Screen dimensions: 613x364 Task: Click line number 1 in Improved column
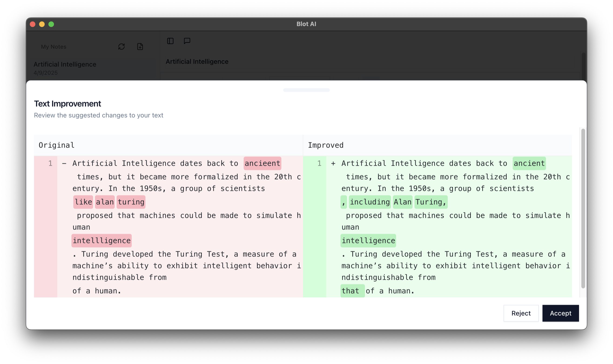(319, 163)
